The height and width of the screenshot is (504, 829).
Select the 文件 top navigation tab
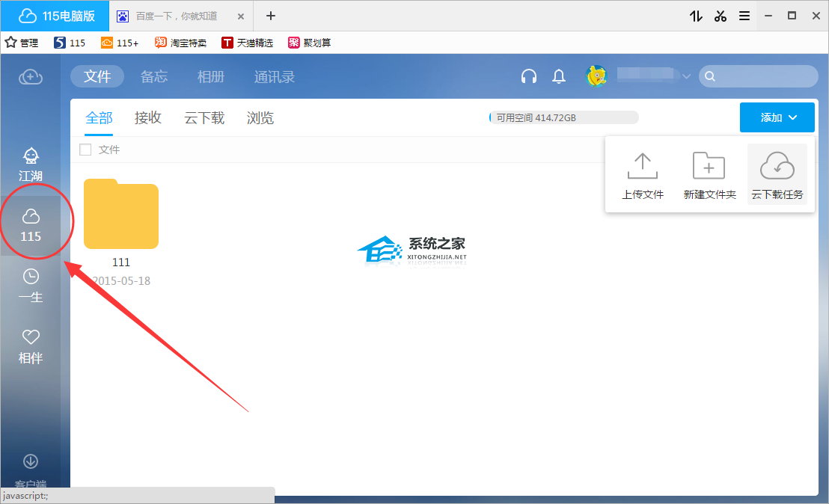[97, 76]
